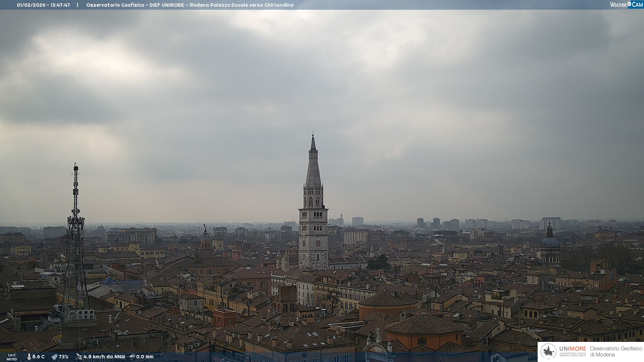Click the WeatherCam camera lens icon
The width and height of the screenshot is (644, 362).
(629, 4)
